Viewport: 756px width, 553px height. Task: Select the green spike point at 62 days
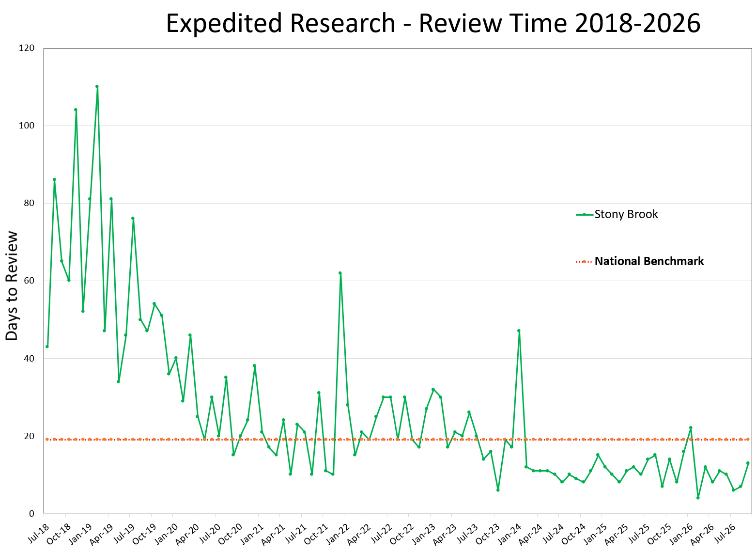coord(340,273)
